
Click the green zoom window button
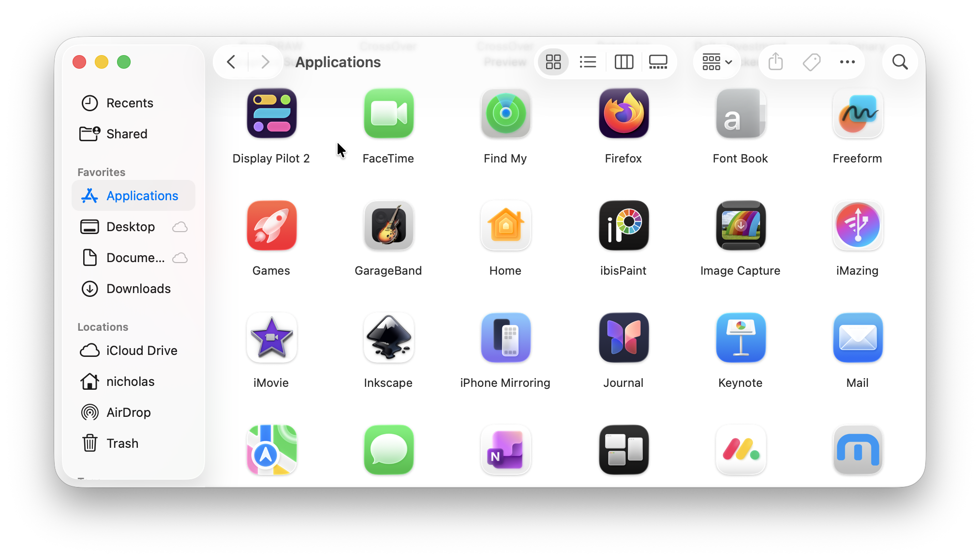coord(124,62)
